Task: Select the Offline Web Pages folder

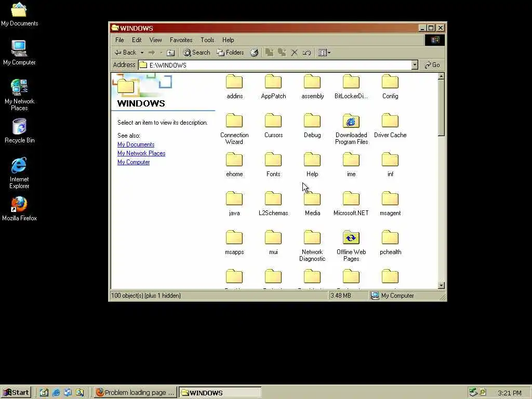Action: (351, 246)
